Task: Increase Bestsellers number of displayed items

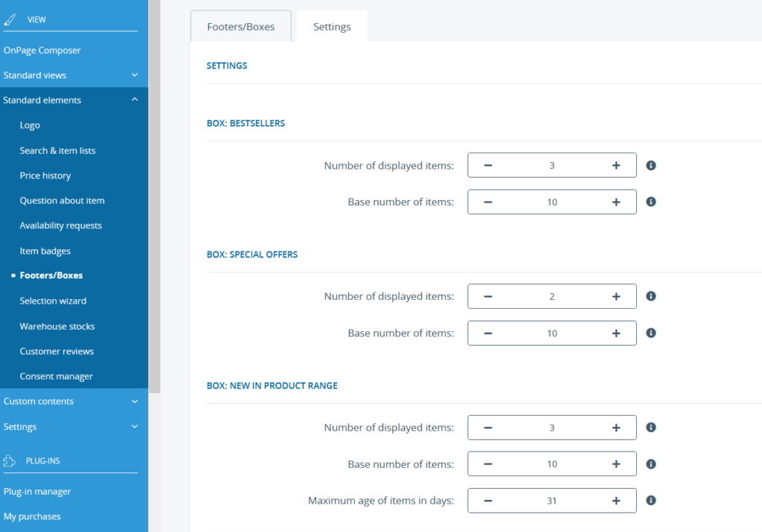Action: click(x=615, y=165)
